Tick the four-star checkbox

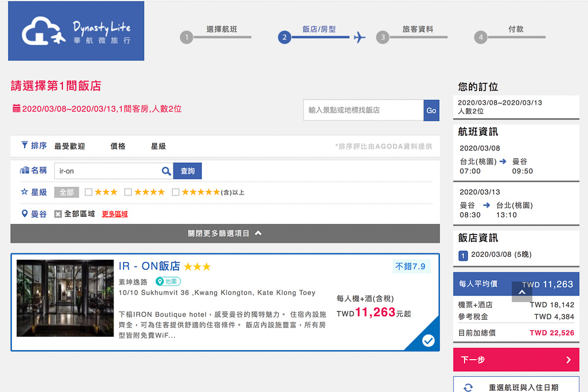[128, 192]
